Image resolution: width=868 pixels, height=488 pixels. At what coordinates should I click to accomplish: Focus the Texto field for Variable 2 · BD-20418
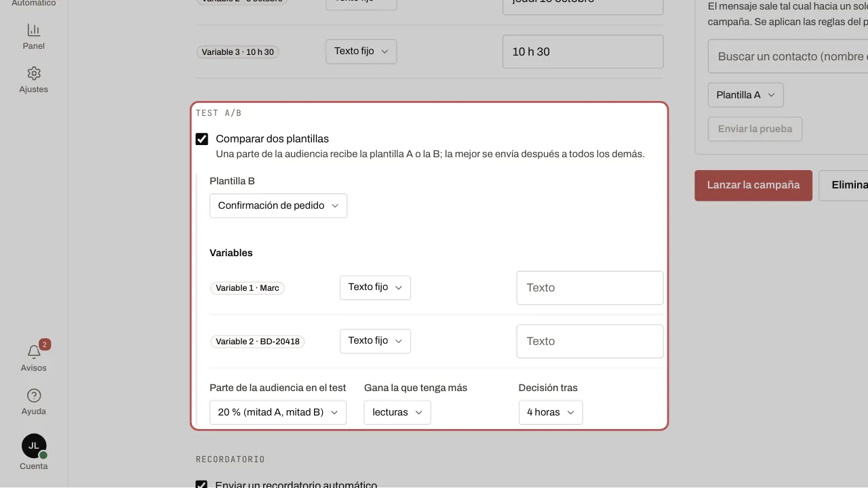click(590, 342)
